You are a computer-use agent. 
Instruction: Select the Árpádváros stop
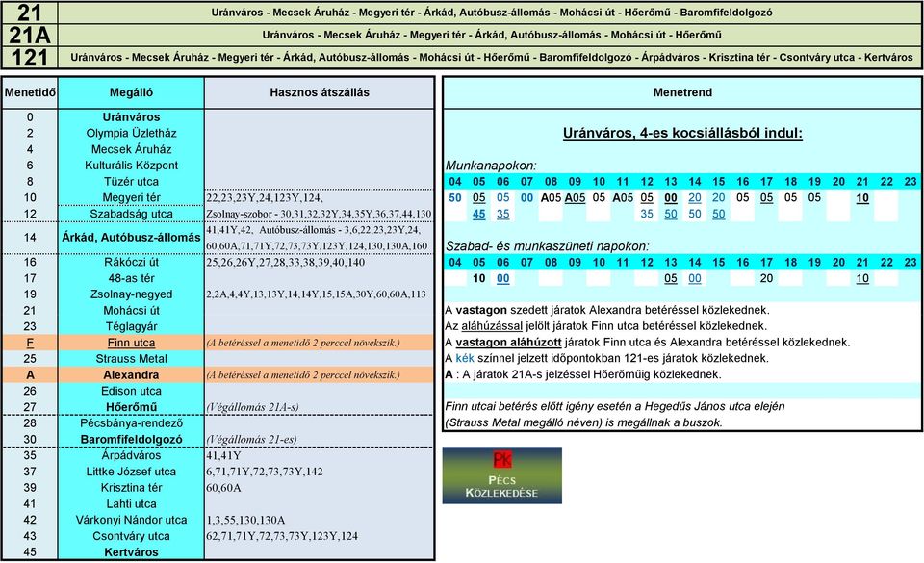click(131, 455)
